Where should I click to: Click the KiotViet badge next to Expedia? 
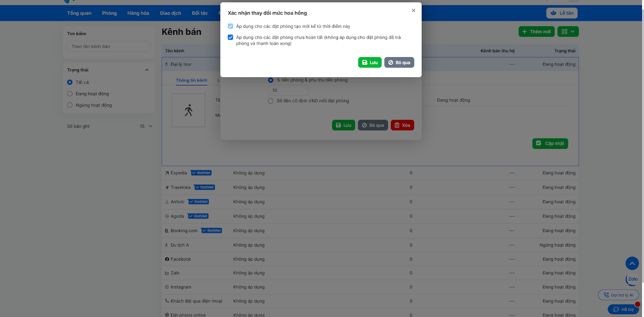coord(201,173)
